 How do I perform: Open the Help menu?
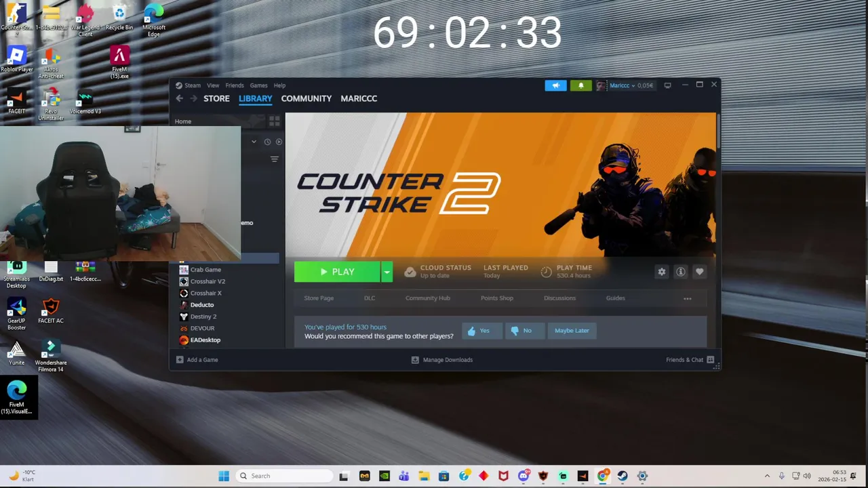point(279,85)
